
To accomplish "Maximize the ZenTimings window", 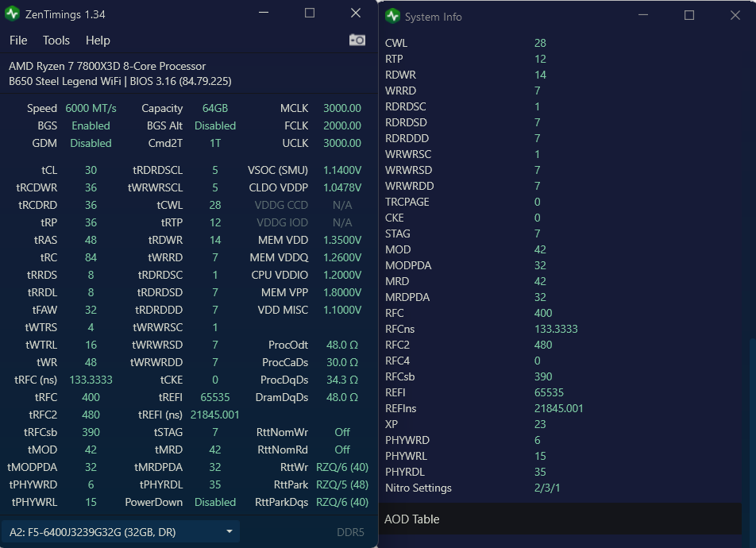I will coord(310,13).
